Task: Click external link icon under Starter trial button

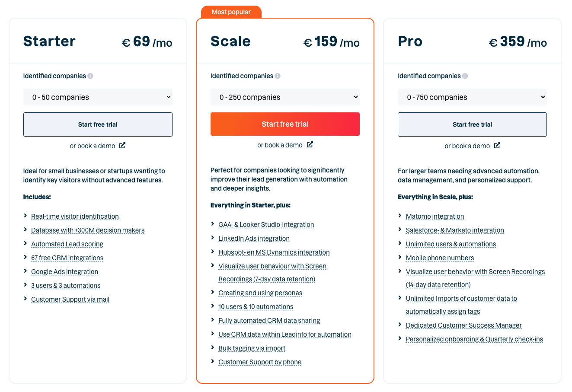Action: click(x=122, y=146)
